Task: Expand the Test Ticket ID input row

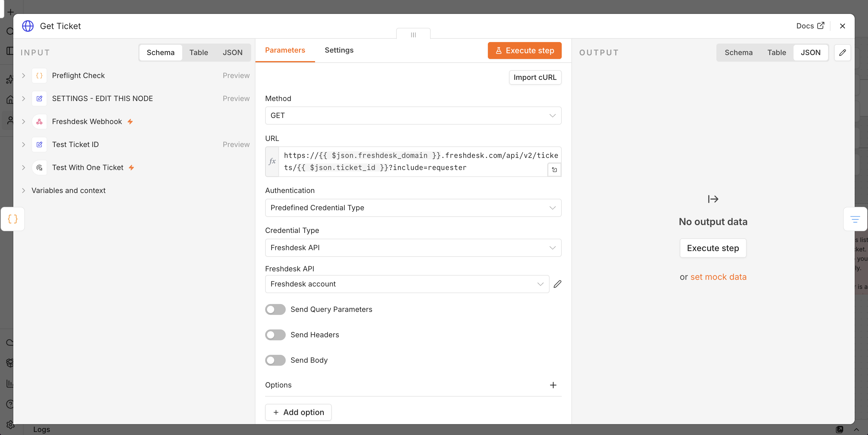Action: [24, 144]
